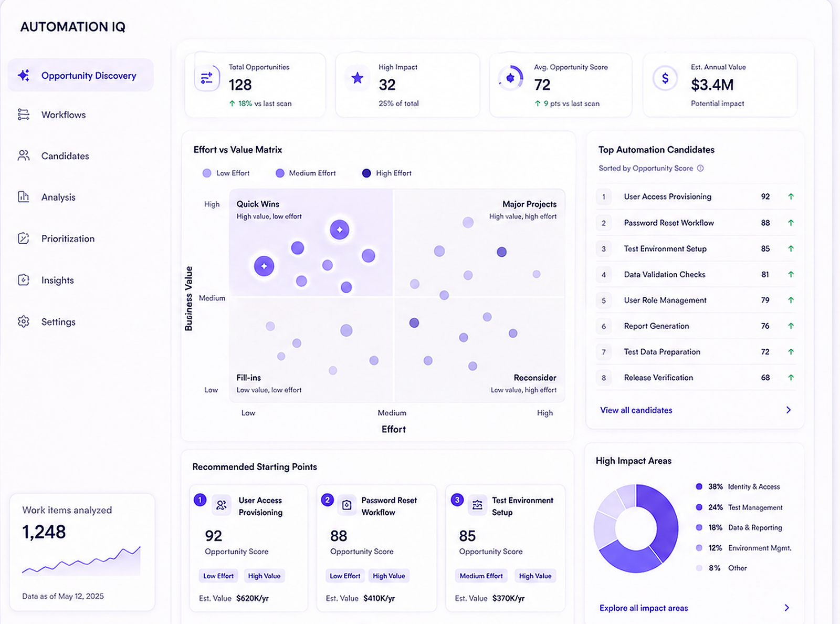840x624 pixels.
Task: Click green up arrow for Data Validation Checks
Action: (791, 274)
